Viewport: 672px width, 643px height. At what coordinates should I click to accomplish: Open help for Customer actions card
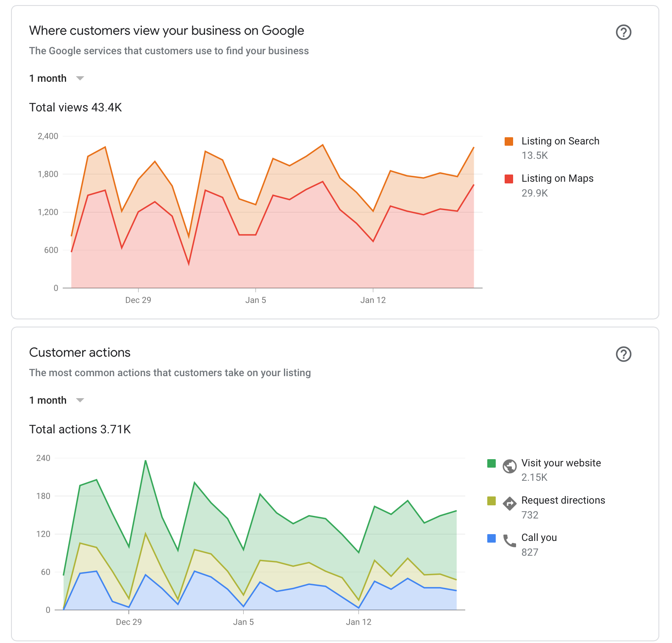click(623, 354)
